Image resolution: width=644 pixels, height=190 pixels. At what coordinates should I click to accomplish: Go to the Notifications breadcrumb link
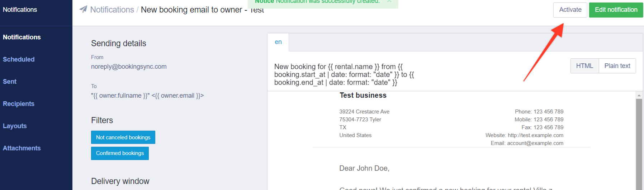[x=112, y=10]
